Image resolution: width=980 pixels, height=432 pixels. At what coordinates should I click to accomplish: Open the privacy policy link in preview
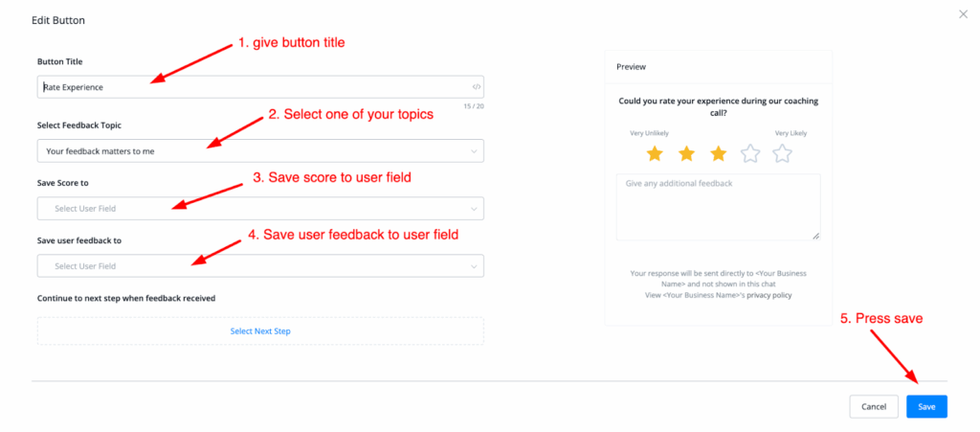click(771, 296)
